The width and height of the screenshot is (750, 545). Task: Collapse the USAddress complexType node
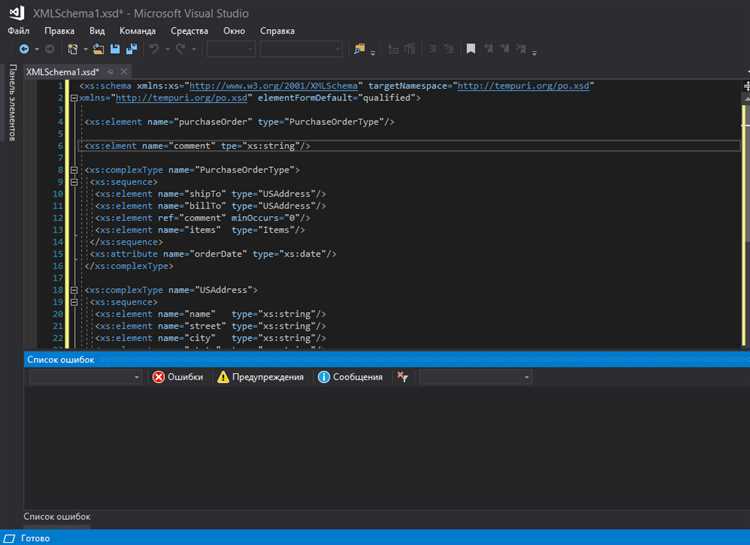tap(74, 290)
